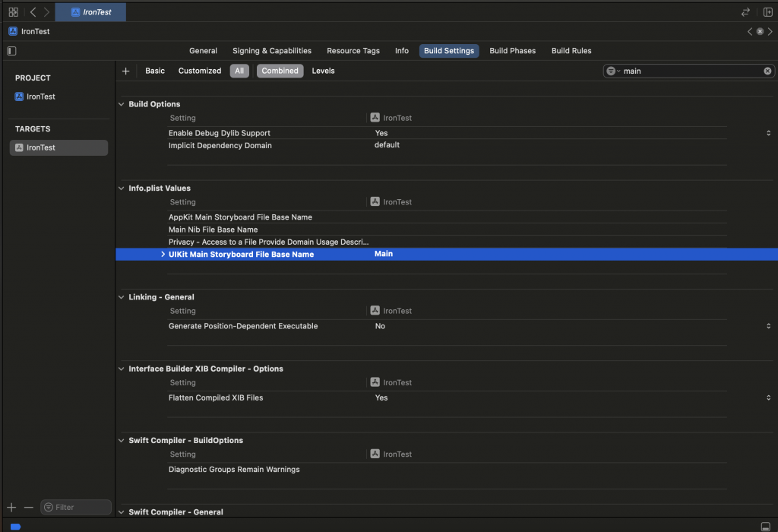
Task: Click the IronTest breadcrumb label
Action: pyautogui.click(x=35, y=31)
